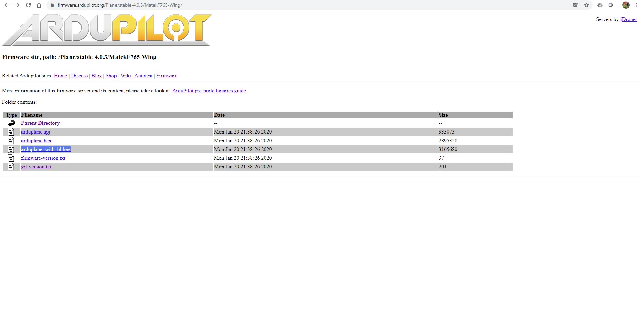
Task: Open the firmware-version.txt file
Action: pyautogui.click(x=43, y=158)
